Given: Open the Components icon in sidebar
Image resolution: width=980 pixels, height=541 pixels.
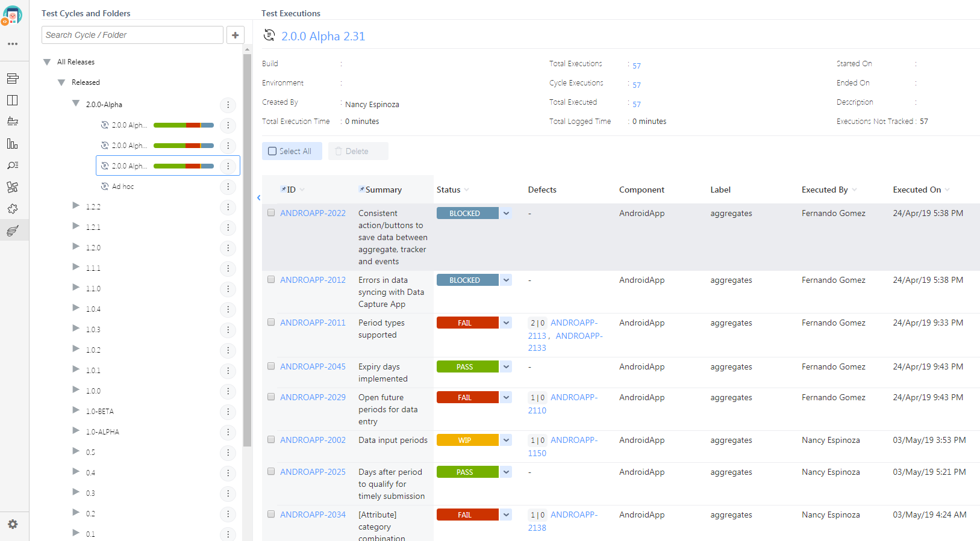Looking at the screenshot, I should (13, 187).
